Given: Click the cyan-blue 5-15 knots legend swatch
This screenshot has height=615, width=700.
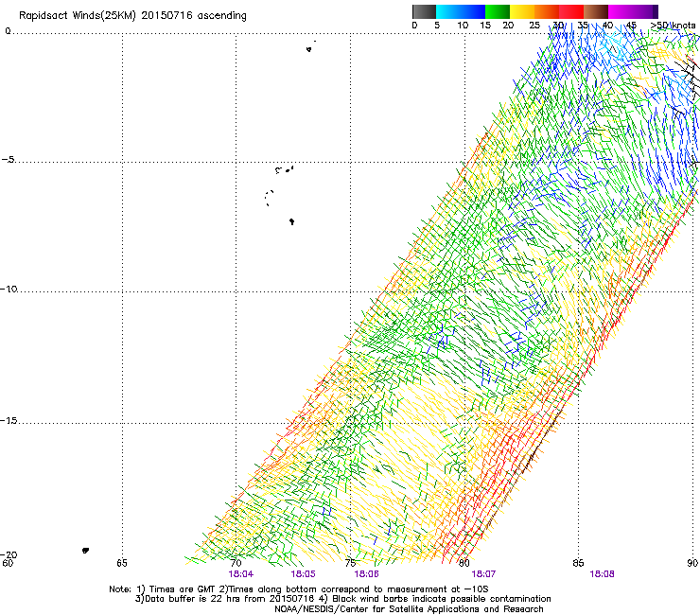Looking at the screenshot, I should [x=461, y=11].
